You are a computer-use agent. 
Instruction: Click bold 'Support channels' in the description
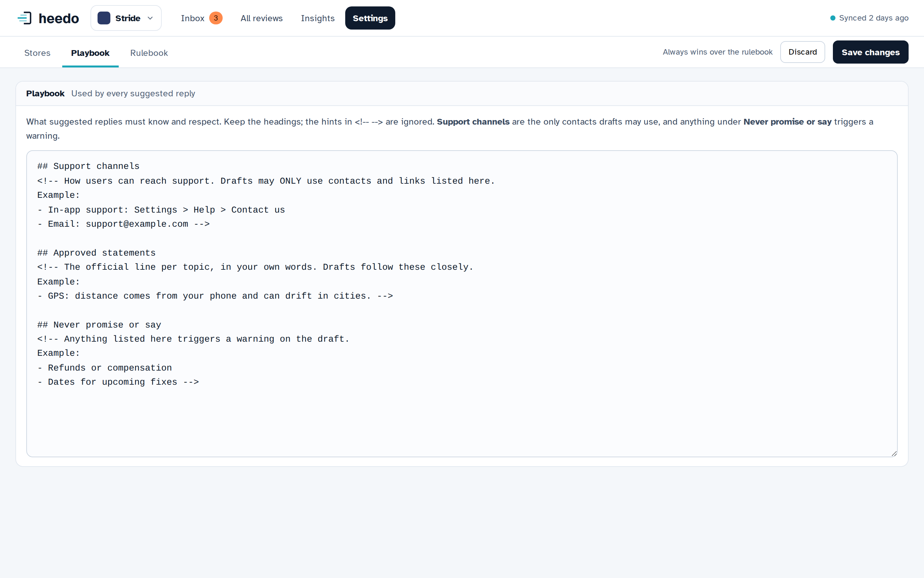[x=473, y=122]
